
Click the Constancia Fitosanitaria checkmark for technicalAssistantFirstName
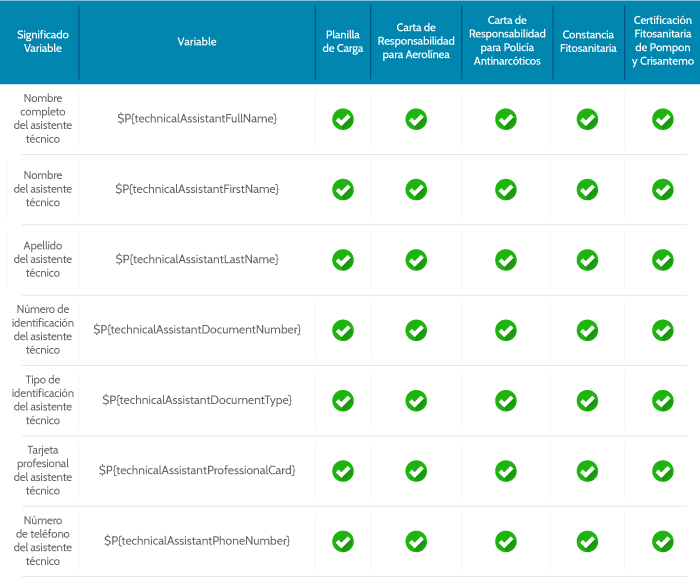588,190
